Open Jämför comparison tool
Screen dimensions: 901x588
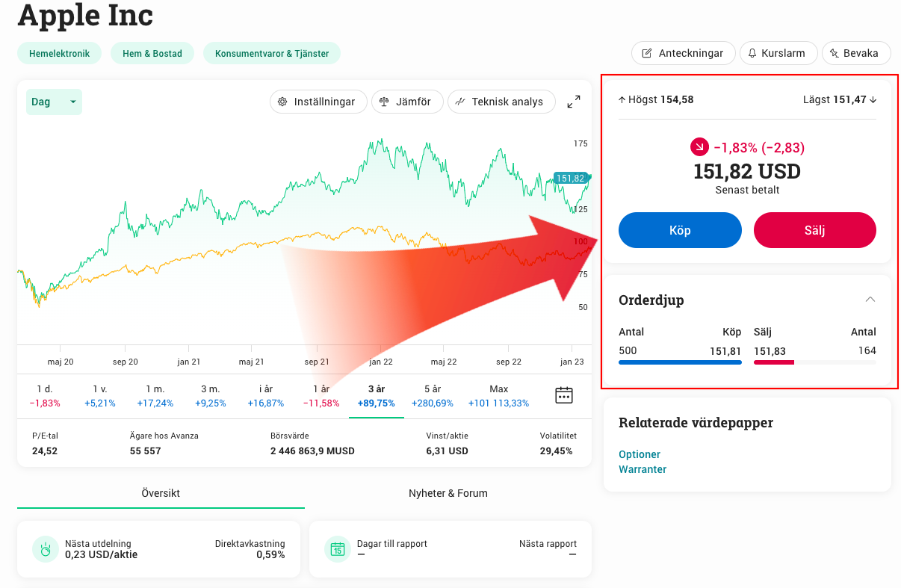tap(406, 102)
